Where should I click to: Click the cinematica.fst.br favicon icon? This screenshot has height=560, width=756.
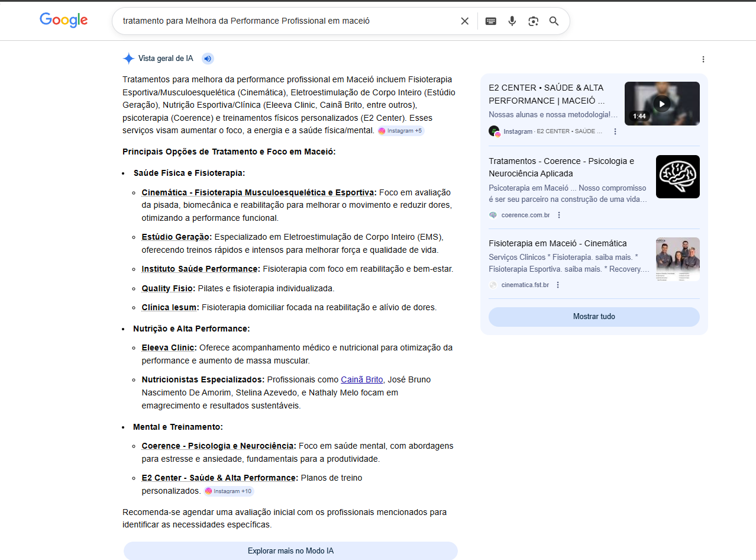click(493, 285)
